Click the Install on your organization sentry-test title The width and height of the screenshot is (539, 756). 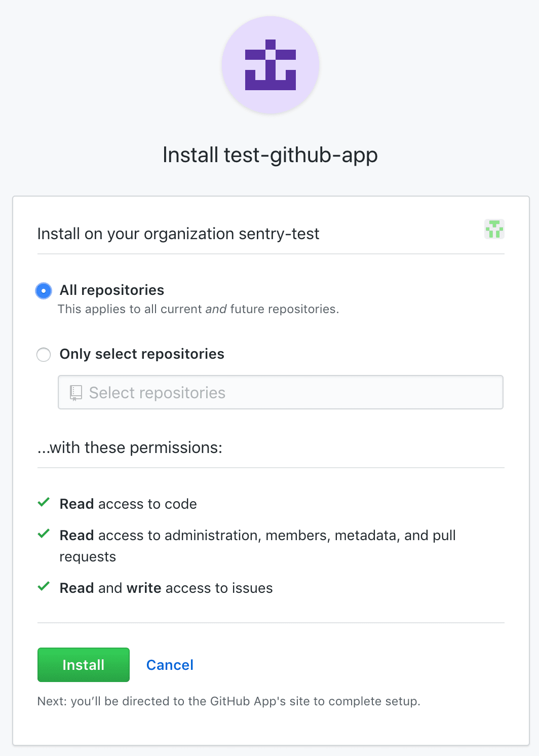click(x=178, y=234)
